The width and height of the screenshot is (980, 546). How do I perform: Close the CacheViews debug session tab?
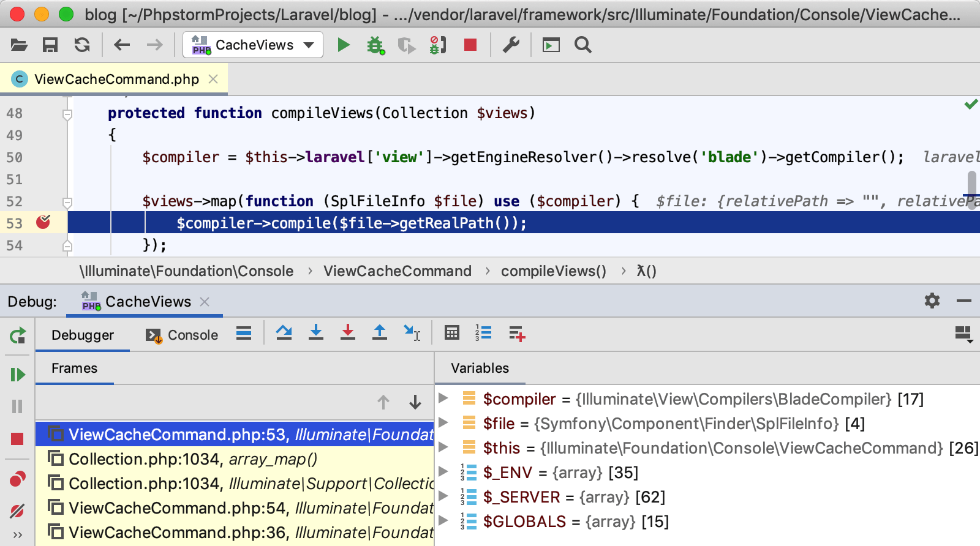205,302
